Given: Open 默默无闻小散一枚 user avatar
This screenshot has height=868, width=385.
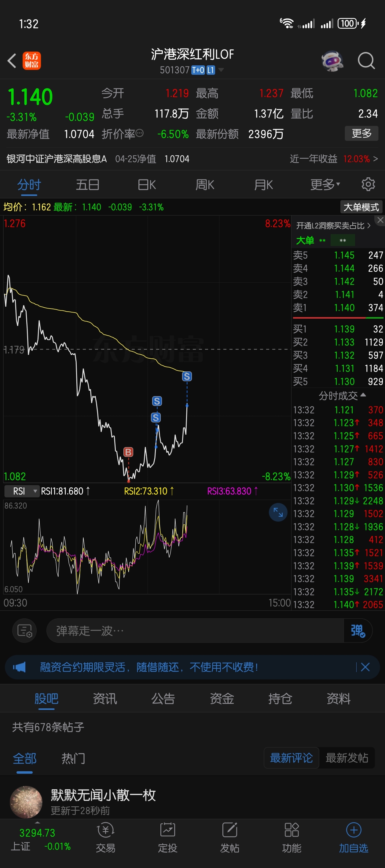Looking at the screenshot, I should 26,802.
